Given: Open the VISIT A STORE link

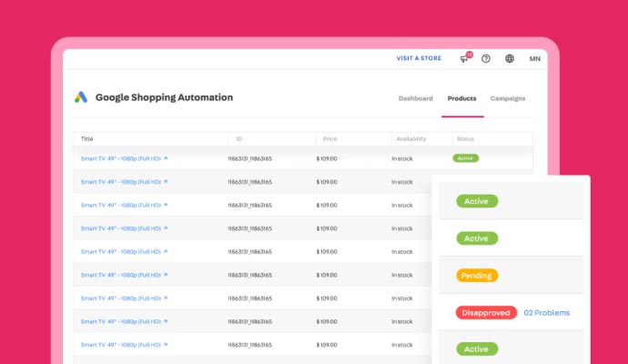Looking at the screenshot, I should coord(419,58).
